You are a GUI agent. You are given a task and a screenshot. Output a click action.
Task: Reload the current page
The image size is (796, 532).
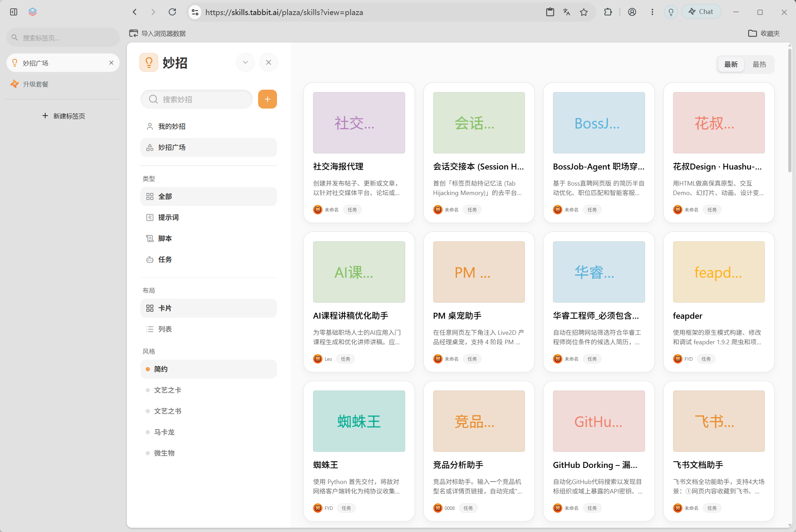click(x=172, y=12)
